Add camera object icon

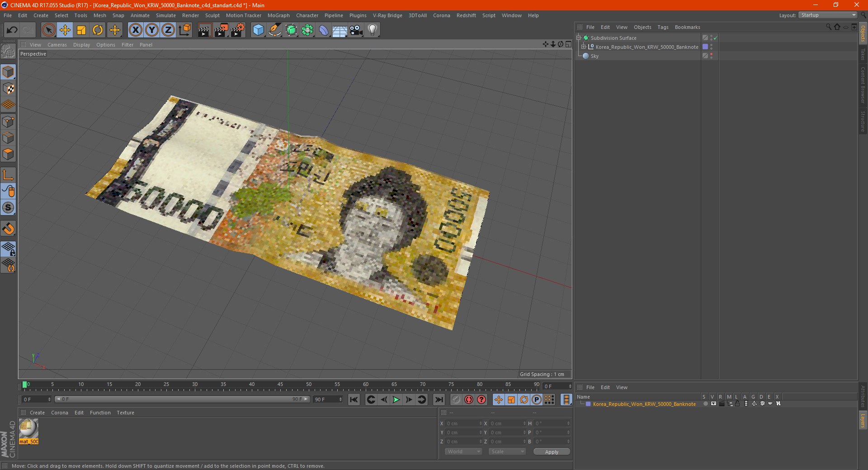coord(356,30)
